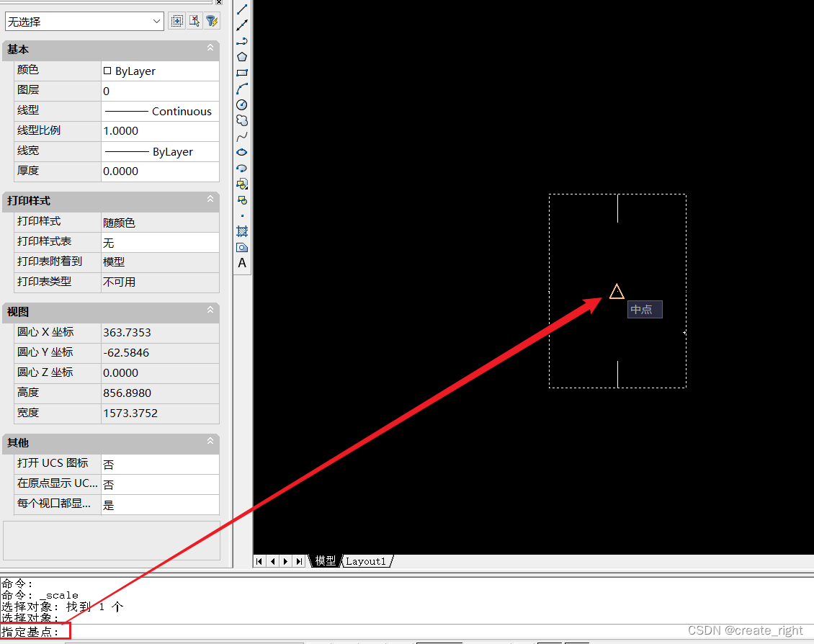Click the Insert Block tool
The width and height of the screenshot is (814, 644).
click(x=242, y=184)
